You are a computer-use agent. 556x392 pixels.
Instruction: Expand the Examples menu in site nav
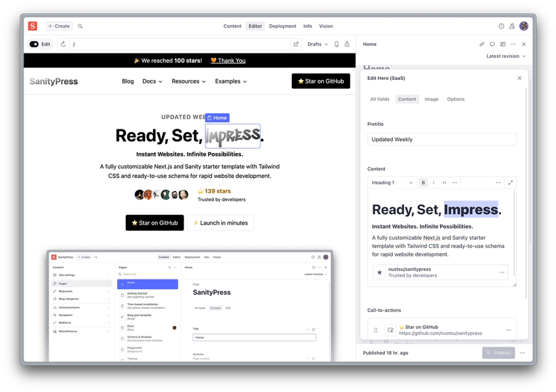click(231, 81)
